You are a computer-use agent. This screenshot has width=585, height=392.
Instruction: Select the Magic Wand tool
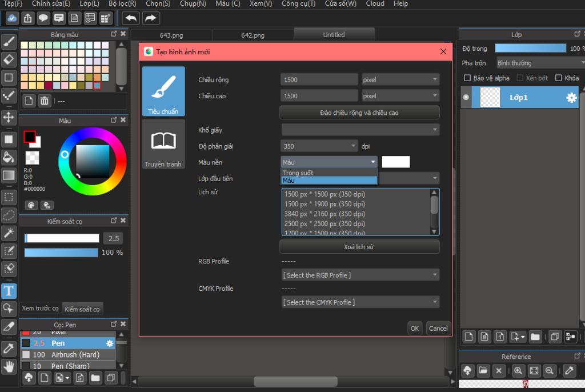tap(9, 233)
